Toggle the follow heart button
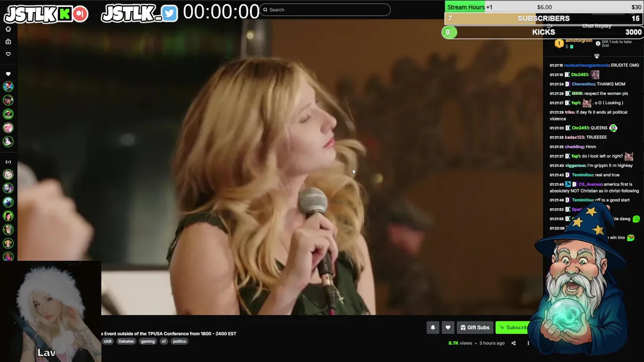Image resolution: width=644 pixels, height=362 pixels. pyautogui.click(x=448, y=327)
